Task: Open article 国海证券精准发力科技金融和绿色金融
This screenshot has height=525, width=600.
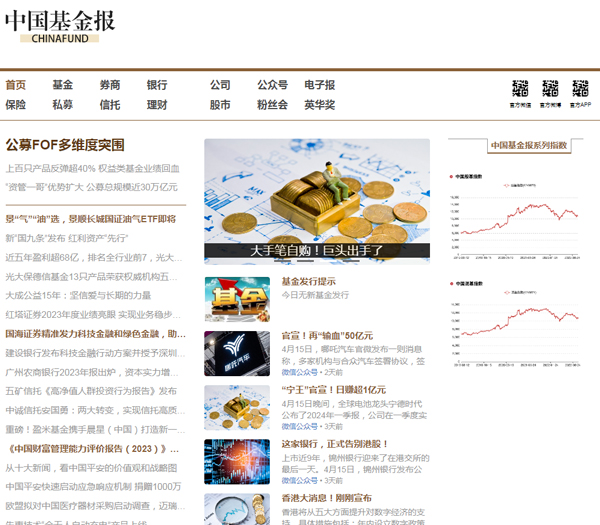Action: pos(95,334)
